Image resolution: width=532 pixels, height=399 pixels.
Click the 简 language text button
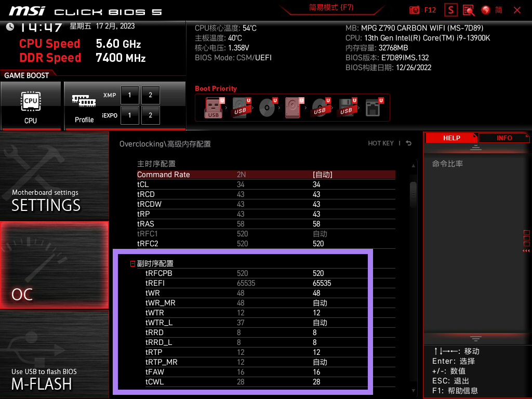[498, 10]
